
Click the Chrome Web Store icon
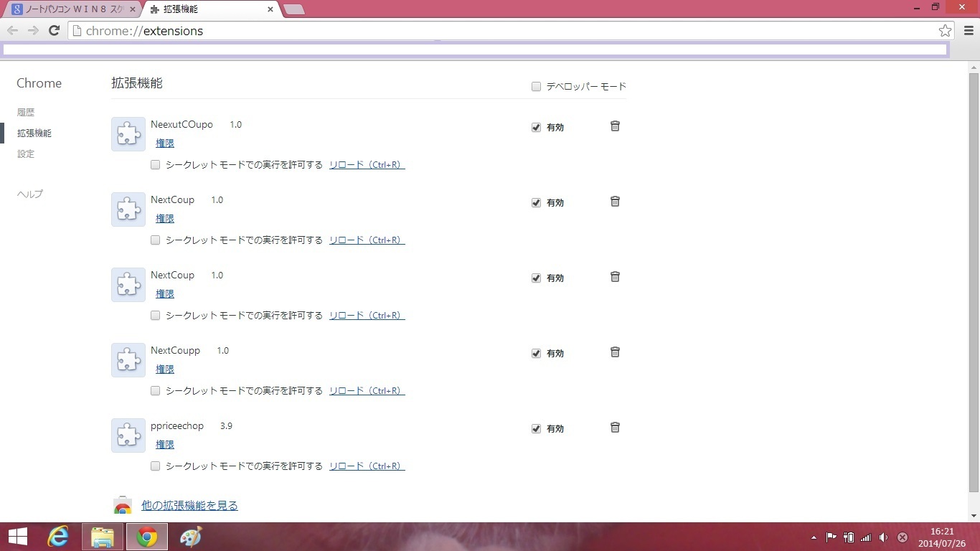[x=123, y=506]
